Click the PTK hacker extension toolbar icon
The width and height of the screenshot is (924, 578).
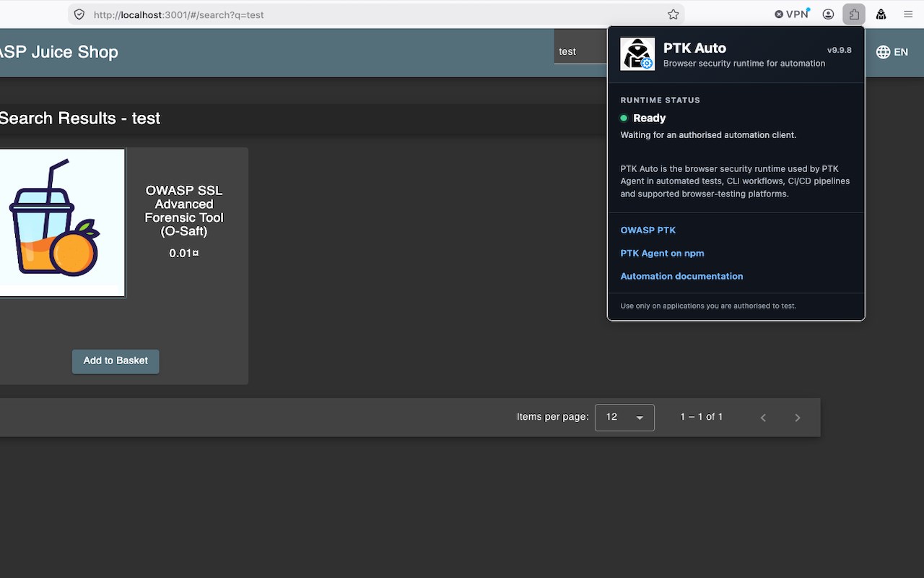(x=881, y=14)
